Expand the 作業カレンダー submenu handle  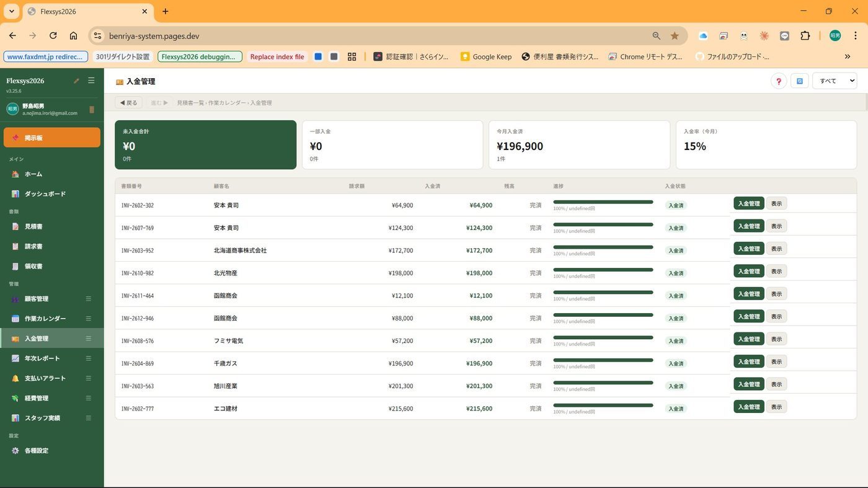pos(88,319)
